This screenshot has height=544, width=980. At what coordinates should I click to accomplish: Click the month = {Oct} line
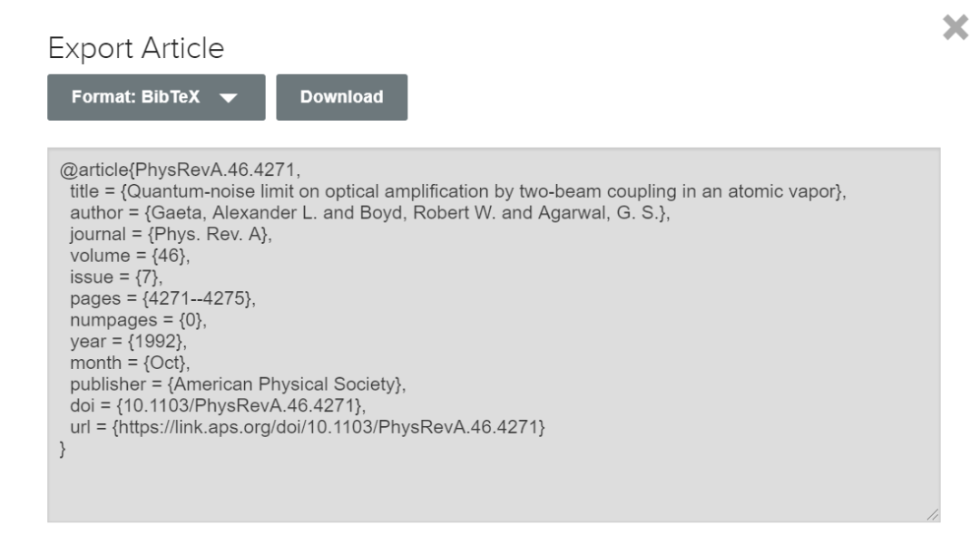click(x=130, y=363)
